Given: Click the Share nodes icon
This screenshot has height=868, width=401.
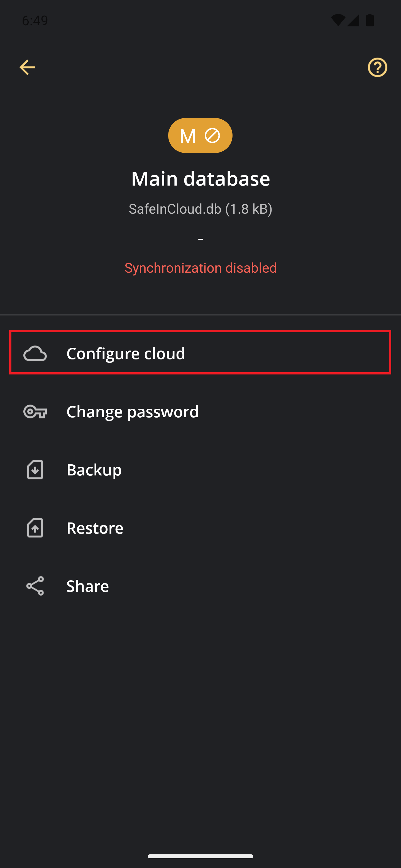Looking at the screenshot, I should (35, 586).
